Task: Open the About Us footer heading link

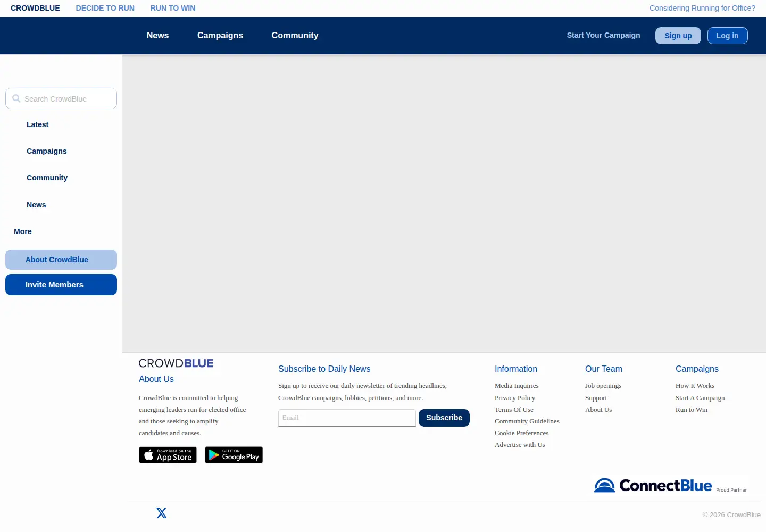Action: (x=156, y=379)
